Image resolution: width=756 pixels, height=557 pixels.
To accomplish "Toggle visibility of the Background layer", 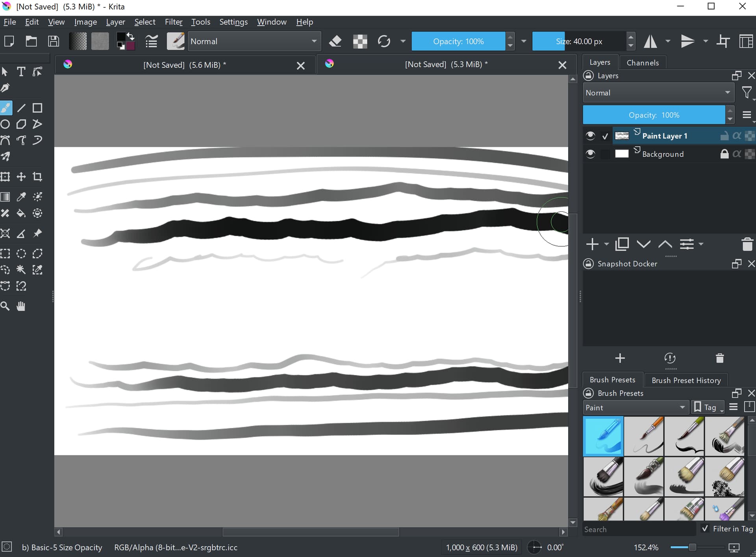I will point(590,154).
